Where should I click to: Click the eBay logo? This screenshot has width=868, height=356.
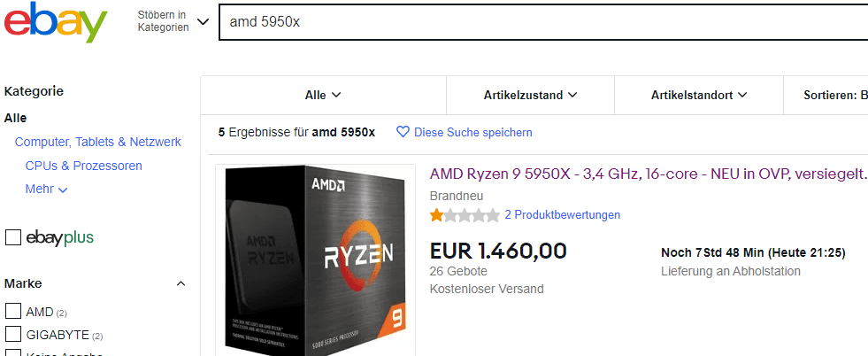55,23
